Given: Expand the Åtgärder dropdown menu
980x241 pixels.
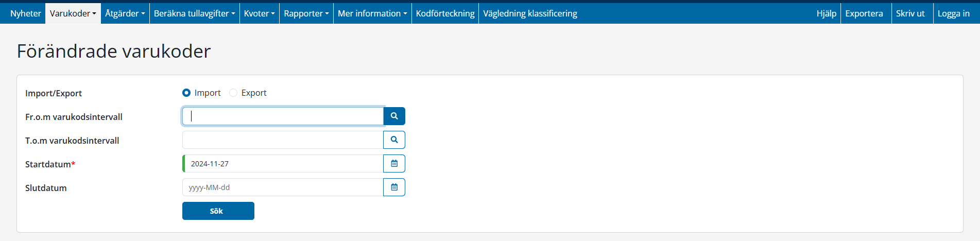Looking at the screenshot, I should [x=125, y=13].
